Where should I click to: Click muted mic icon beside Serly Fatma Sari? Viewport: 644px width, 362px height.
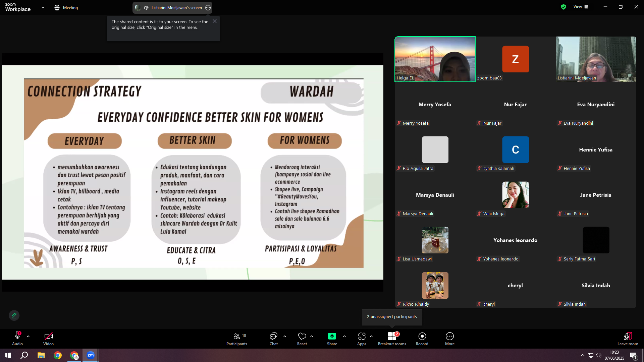tap(560, 259)
